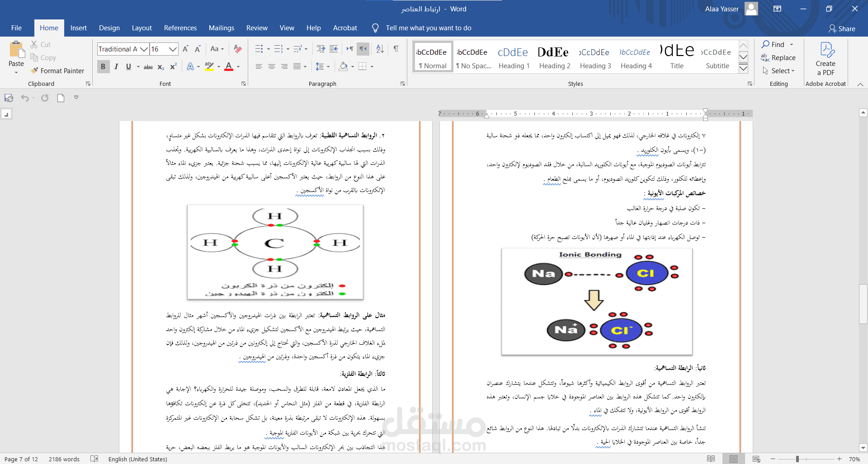Click the Paste clipboard icon
Screen dimensions: 868x464
pyautogui.click(x=16, y=50)
